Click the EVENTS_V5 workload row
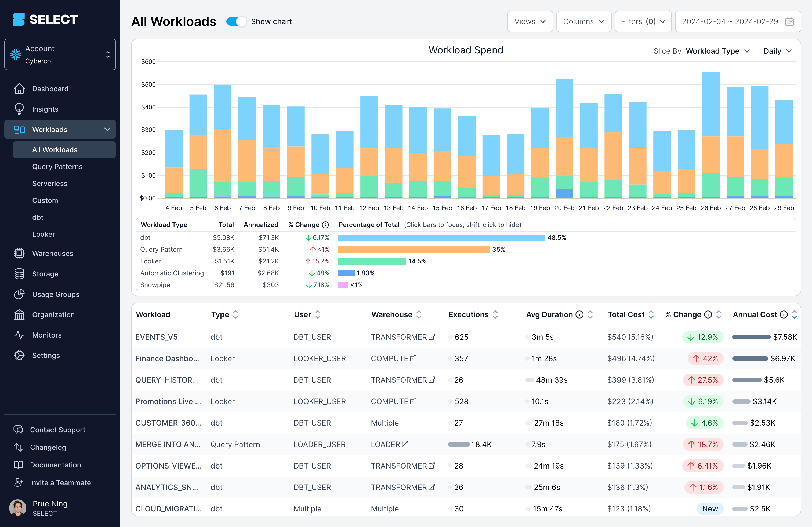The height and width of the screenshot is (527, 812). pyautogui.click(x=157, y=337)
